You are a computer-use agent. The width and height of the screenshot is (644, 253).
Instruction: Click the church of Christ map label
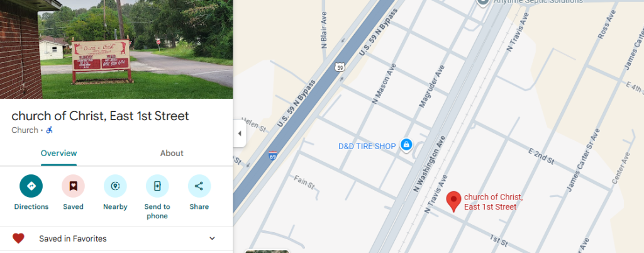(x=493, y=202)
